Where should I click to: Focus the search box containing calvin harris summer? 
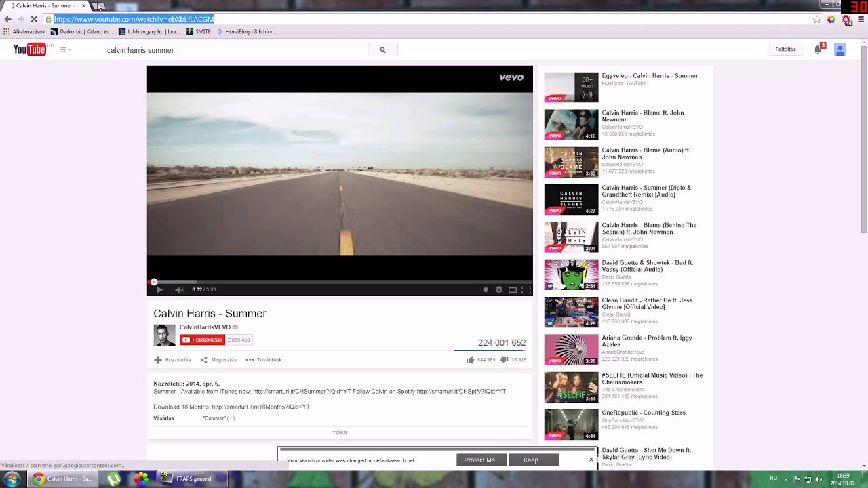click(x=236, y=49)
